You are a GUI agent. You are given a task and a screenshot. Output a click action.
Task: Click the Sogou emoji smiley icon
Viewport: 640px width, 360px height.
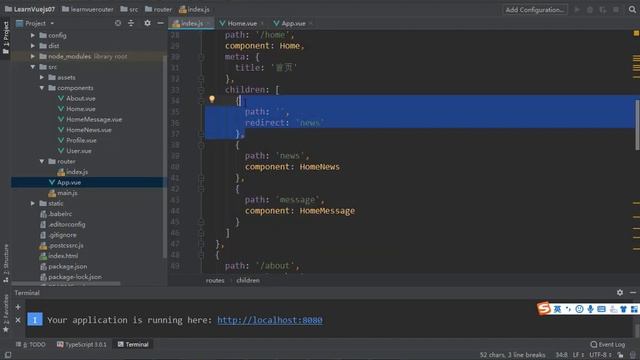[579, 309]
